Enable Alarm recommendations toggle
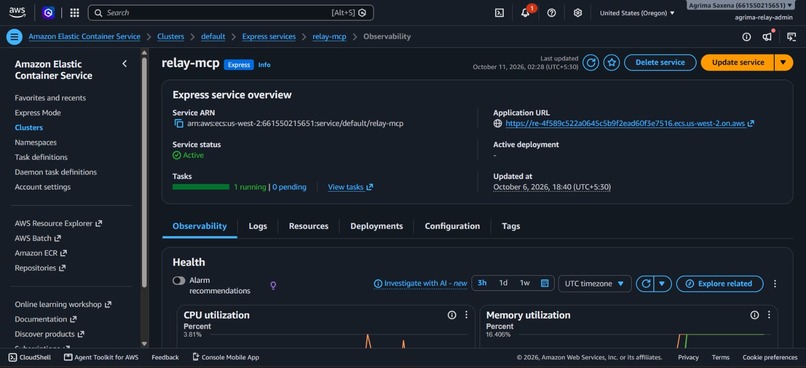 click(x=179, y=281)
